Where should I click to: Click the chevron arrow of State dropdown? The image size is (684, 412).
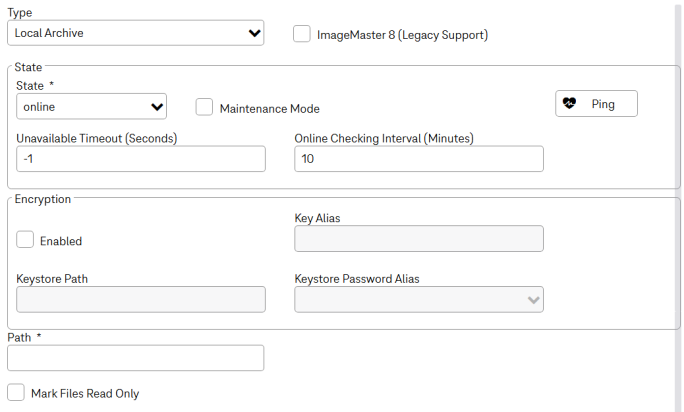(157, 107)
